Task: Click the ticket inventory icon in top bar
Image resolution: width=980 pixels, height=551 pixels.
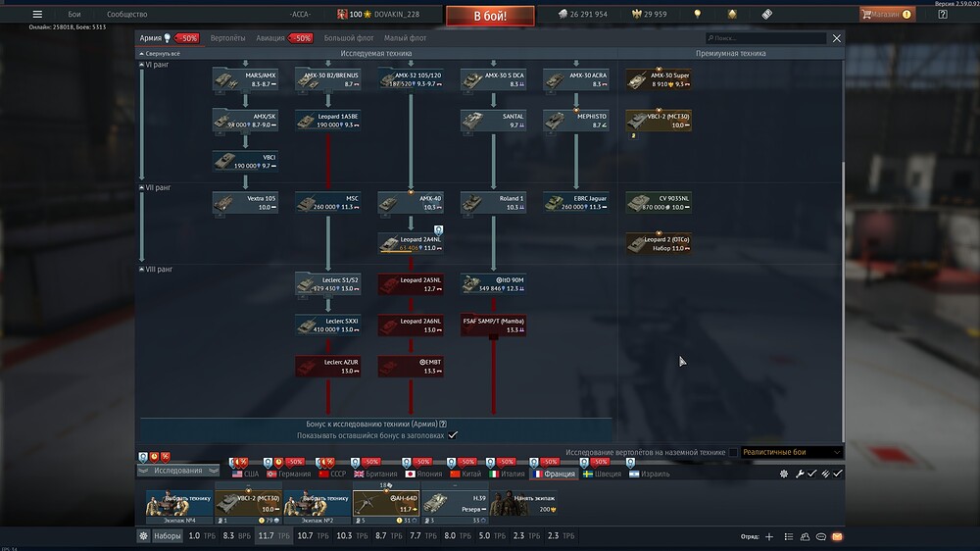Action: 767,14
